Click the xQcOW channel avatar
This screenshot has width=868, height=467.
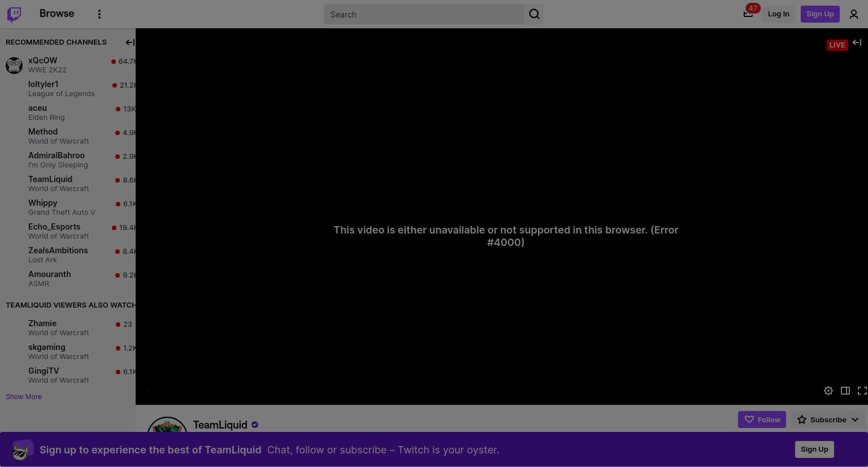pos(14,65)
